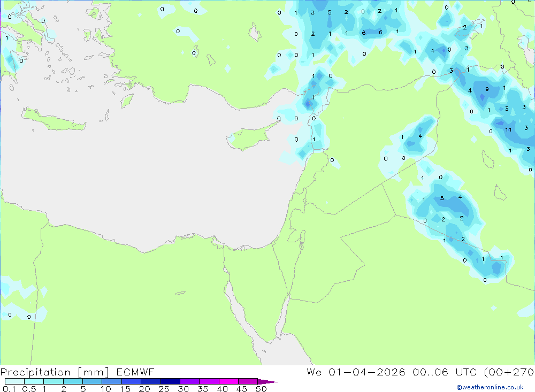Click the '0.1' legend scale label

pos(9,389)
